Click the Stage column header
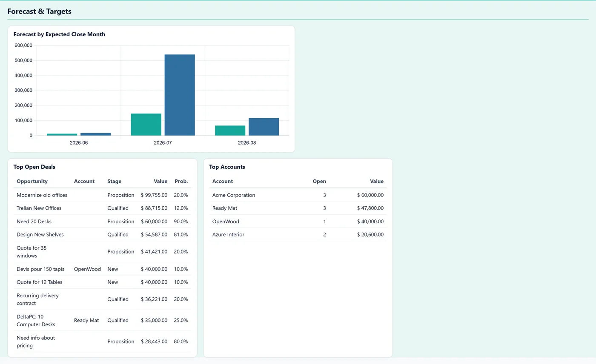Image resolution: width=596 pixels, height=364 pixels. (114, 181)
